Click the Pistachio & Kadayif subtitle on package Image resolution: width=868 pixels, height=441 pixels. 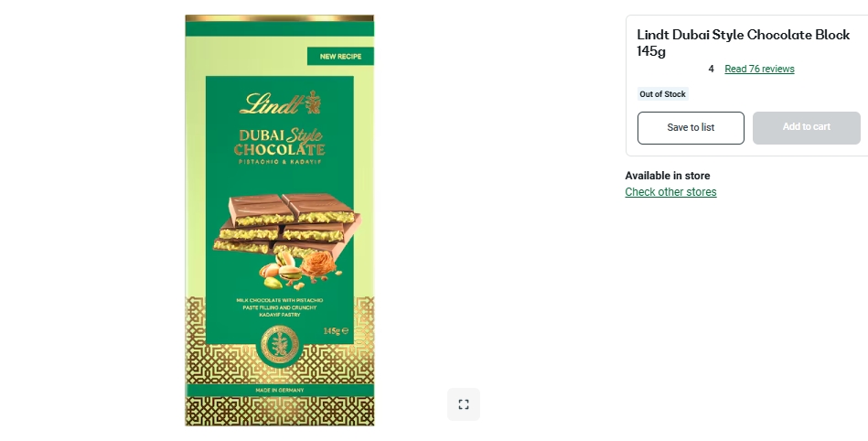point(280,162)
